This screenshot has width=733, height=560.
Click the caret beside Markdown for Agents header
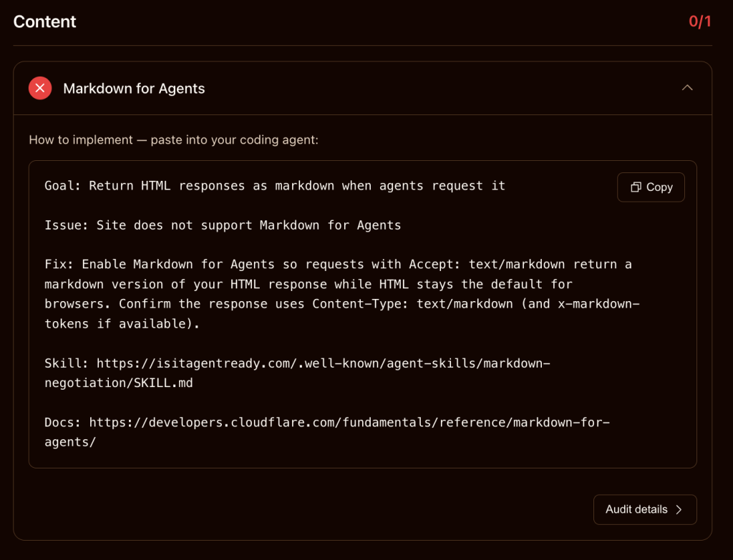(687, 87)
